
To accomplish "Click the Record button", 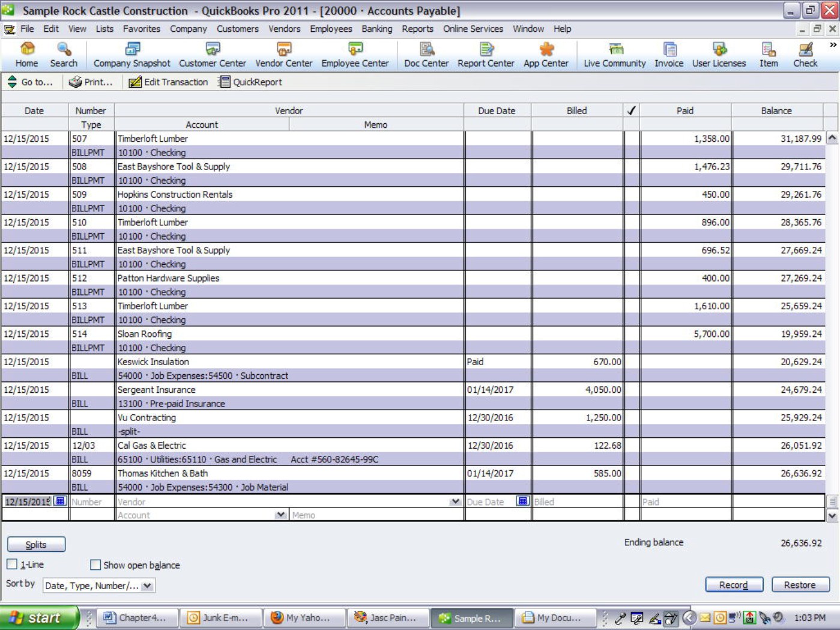I will point(734,584).
